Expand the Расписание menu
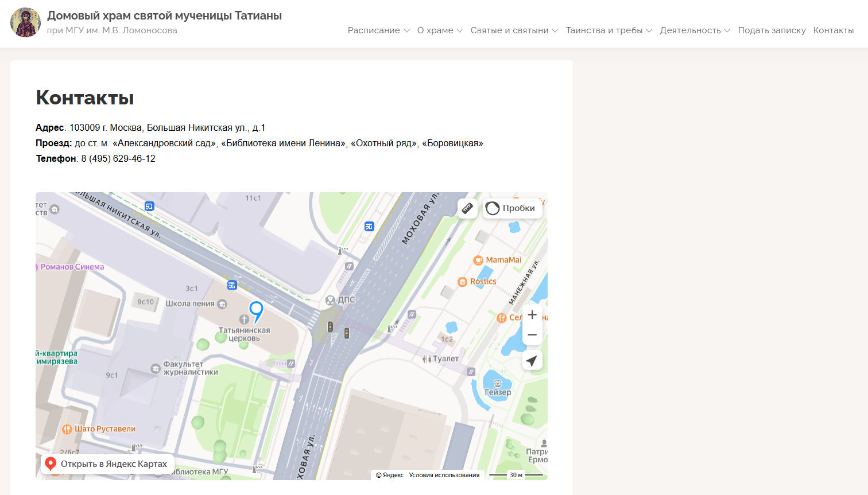868x495 pixels. point(379,30)
